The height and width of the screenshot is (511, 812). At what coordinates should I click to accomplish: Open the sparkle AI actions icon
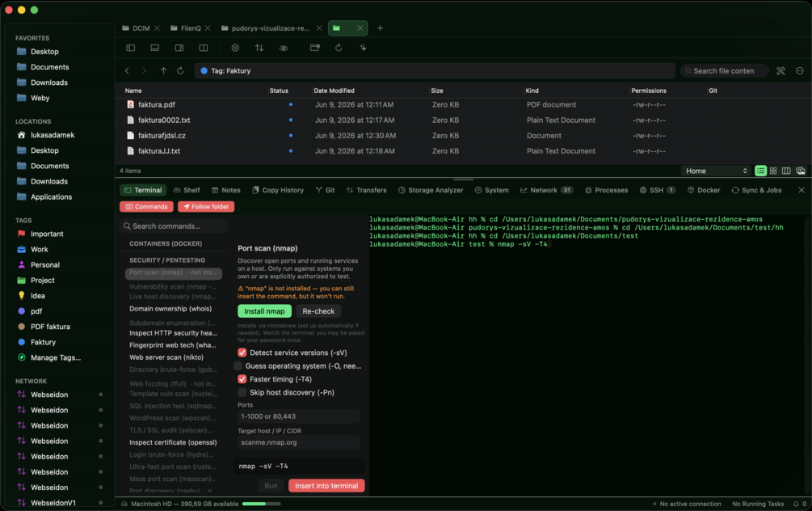coord(363,48)
